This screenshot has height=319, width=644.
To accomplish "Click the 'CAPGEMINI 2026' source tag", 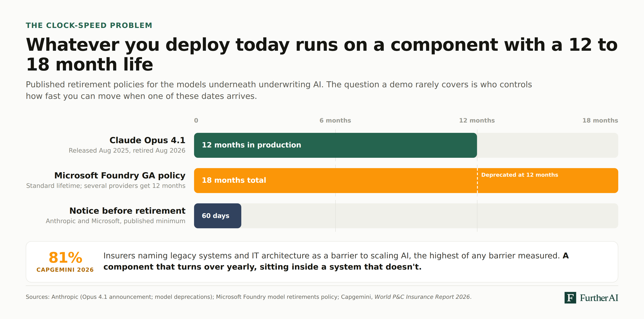I will pyautogui.click(x=65, y=270).
